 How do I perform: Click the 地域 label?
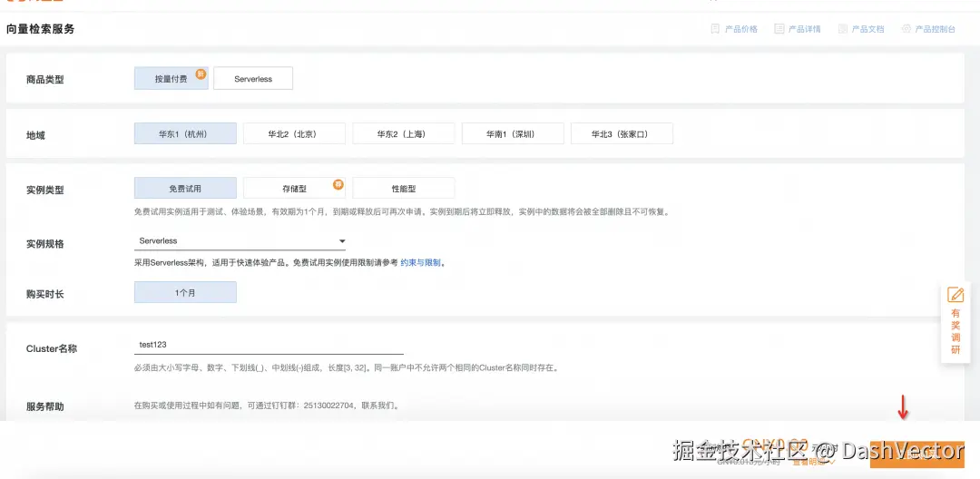pos(35,134)
